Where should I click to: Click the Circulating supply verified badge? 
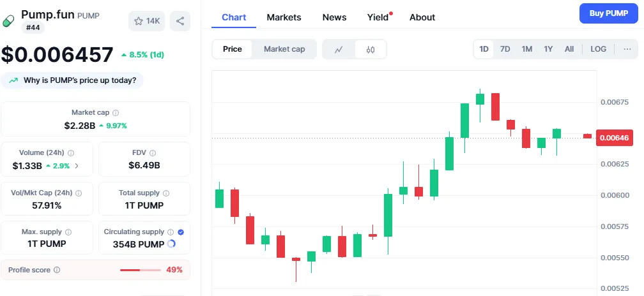point(181,232)
